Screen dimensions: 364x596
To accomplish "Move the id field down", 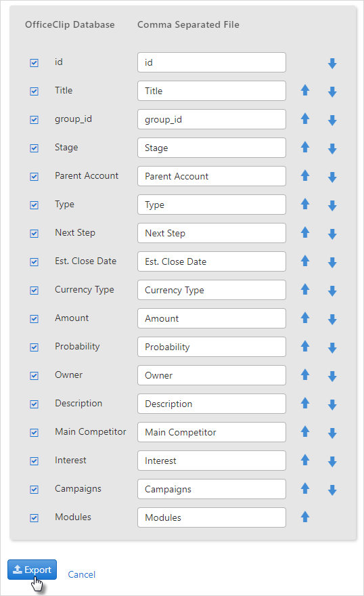I will point(332,63).
